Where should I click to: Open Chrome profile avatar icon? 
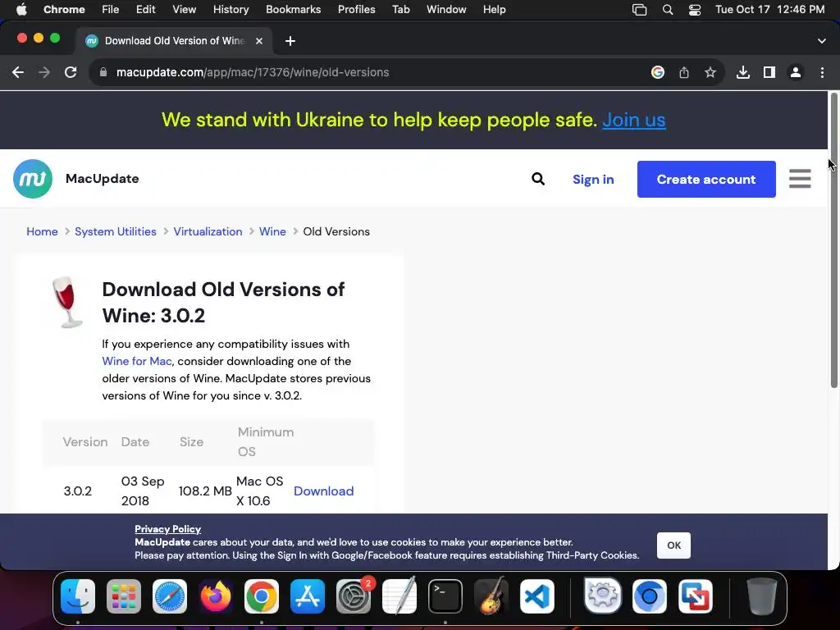(796, 72)
